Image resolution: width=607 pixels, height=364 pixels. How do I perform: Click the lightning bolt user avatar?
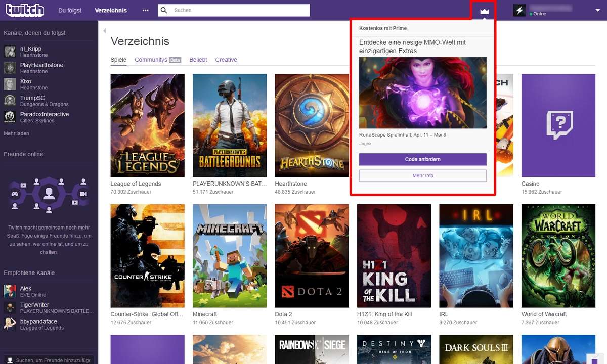click(519, 10)
